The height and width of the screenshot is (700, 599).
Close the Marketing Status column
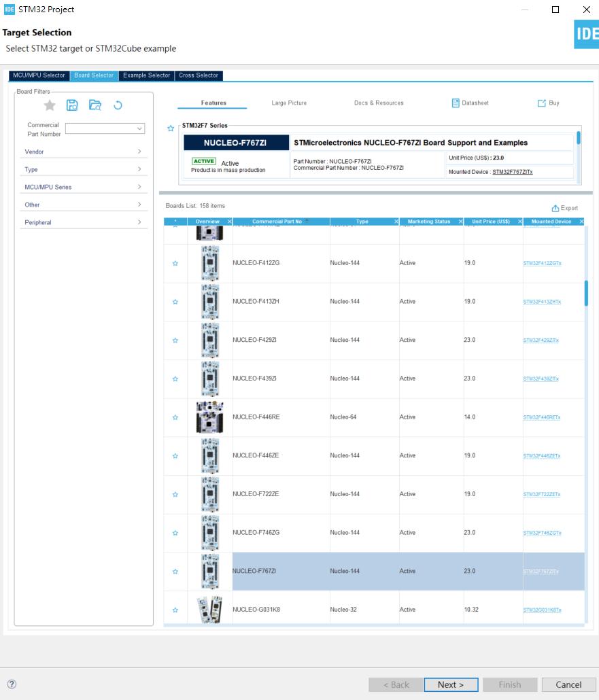(460, 222)
